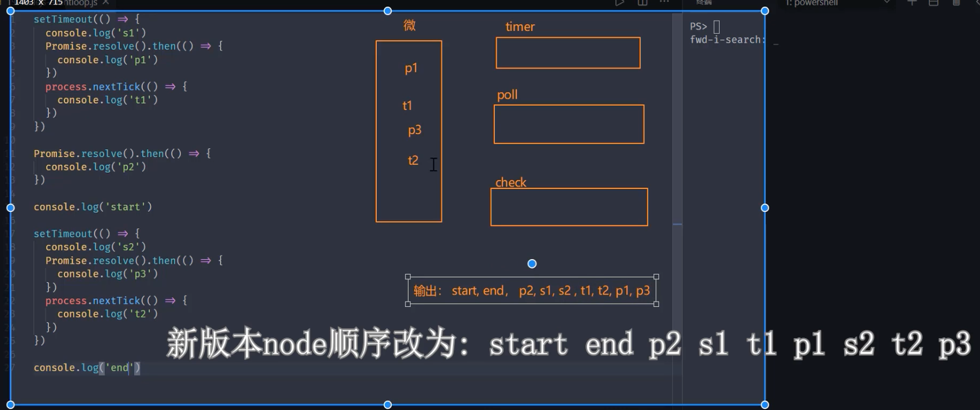This screenshot has width=980, height=410.
Task: Grab the top-center selection handle
Action: (388, 11)
